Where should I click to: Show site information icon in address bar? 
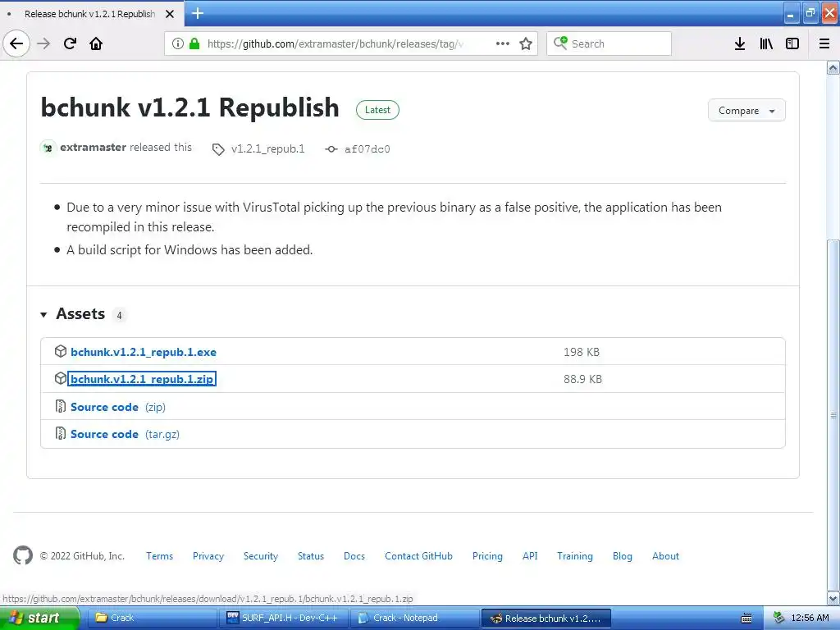178,43
